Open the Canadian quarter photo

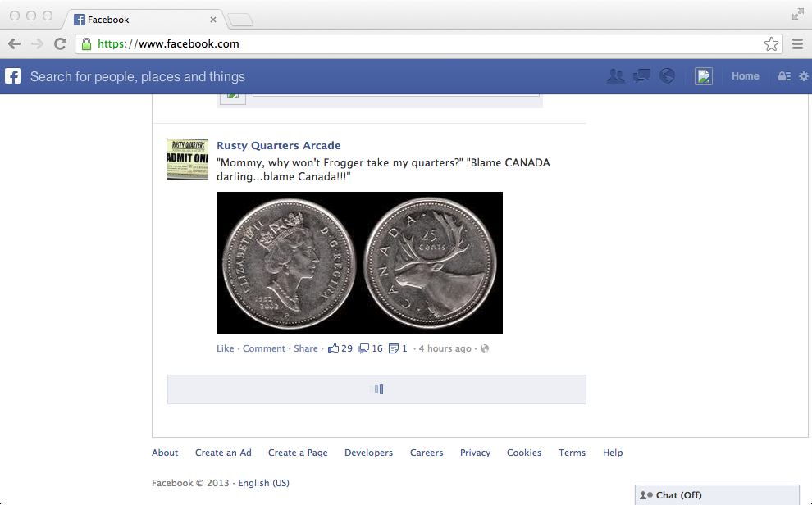(x=359, y=263)
